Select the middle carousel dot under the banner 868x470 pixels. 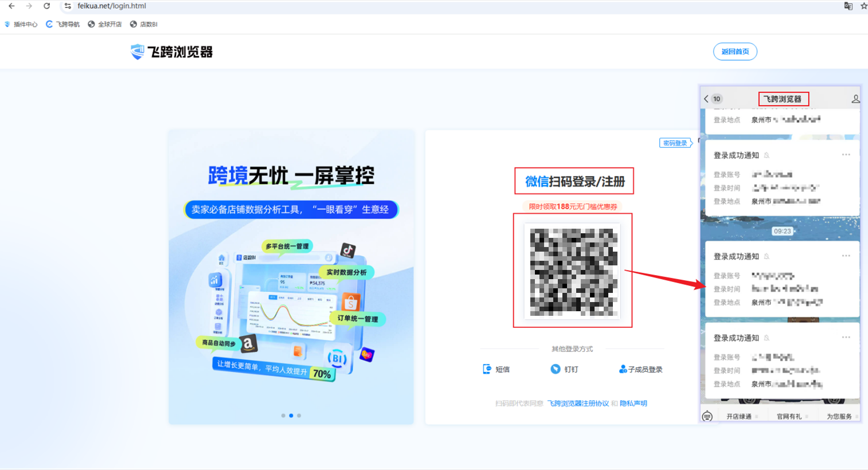(x=291, y=416)
